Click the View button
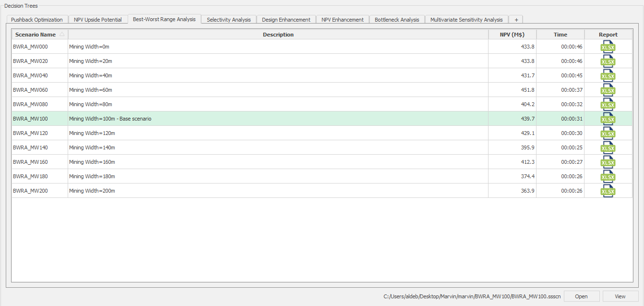 coord(620,296)
